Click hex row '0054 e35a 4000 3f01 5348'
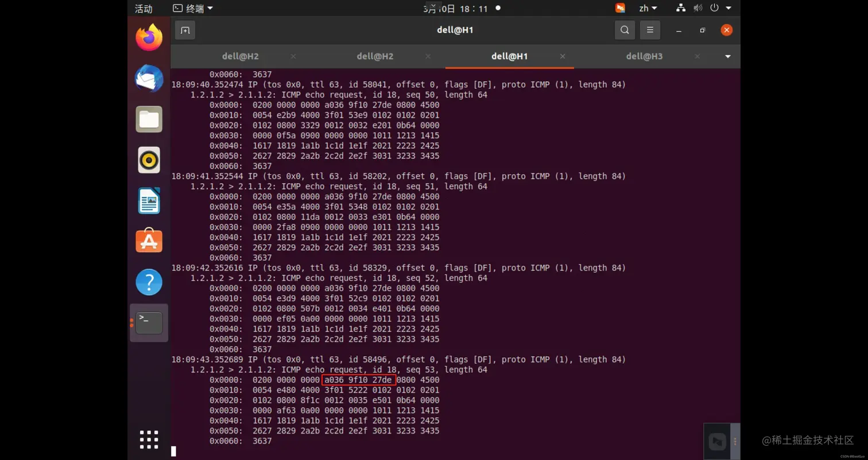 click(324, 207)
